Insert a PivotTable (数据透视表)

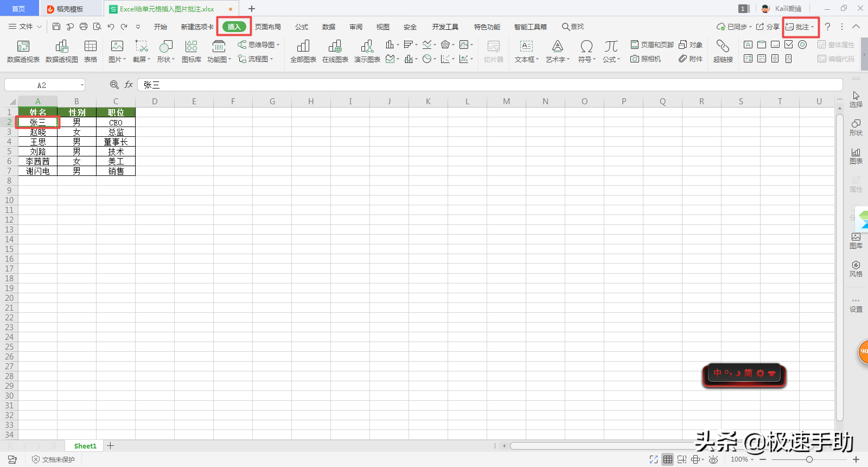tap(23, 52)
